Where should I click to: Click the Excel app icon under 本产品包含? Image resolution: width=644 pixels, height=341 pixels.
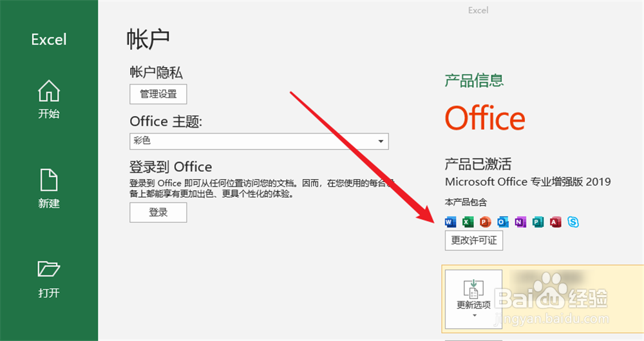tap(468, 222)
